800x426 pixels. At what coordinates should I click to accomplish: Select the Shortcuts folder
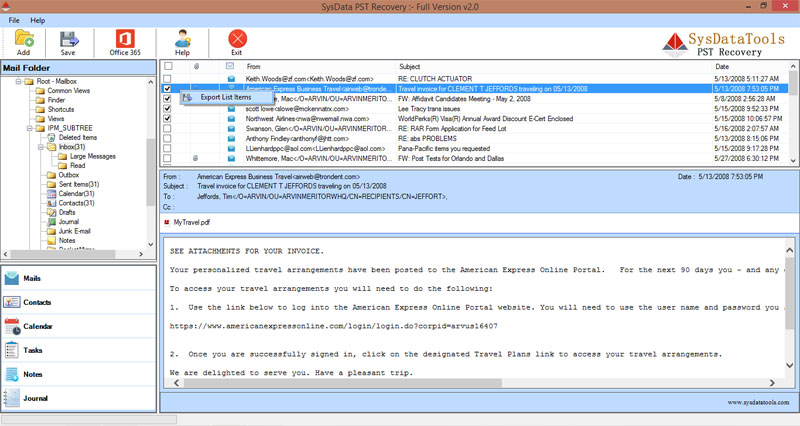(60, 109)
